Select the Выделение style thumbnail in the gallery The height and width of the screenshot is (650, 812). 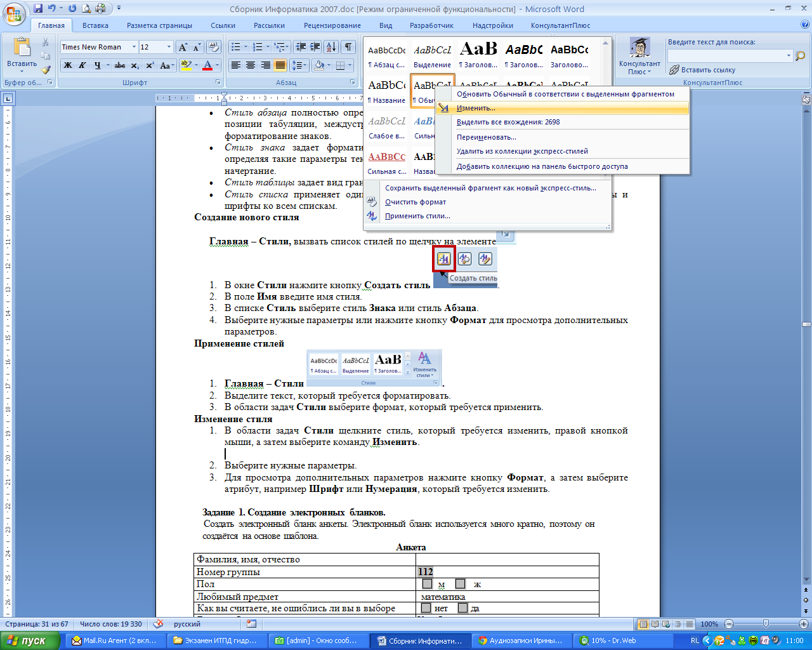click(x=433, y=55)
